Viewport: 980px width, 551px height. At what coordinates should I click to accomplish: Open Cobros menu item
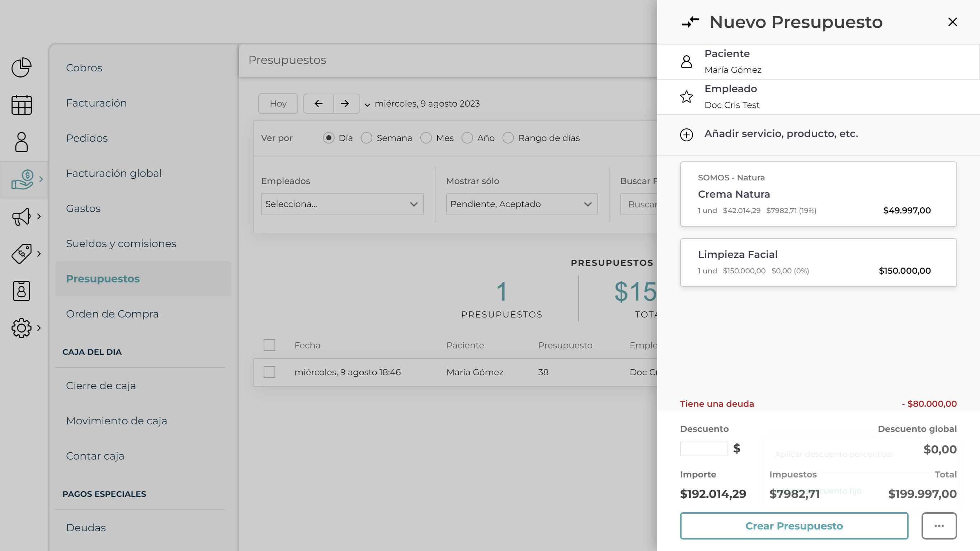click(84, 68)
